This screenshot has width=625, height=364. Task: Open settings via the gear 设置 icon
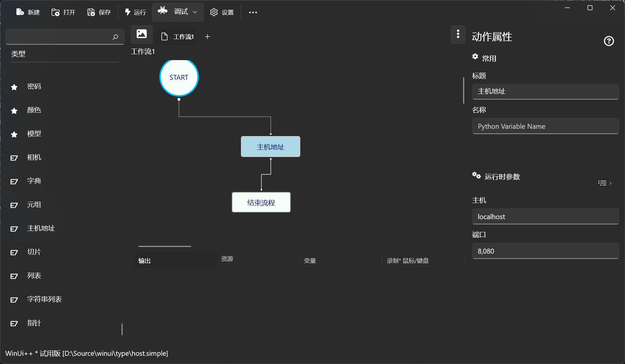pyautogui.click(x=214, y=12)
